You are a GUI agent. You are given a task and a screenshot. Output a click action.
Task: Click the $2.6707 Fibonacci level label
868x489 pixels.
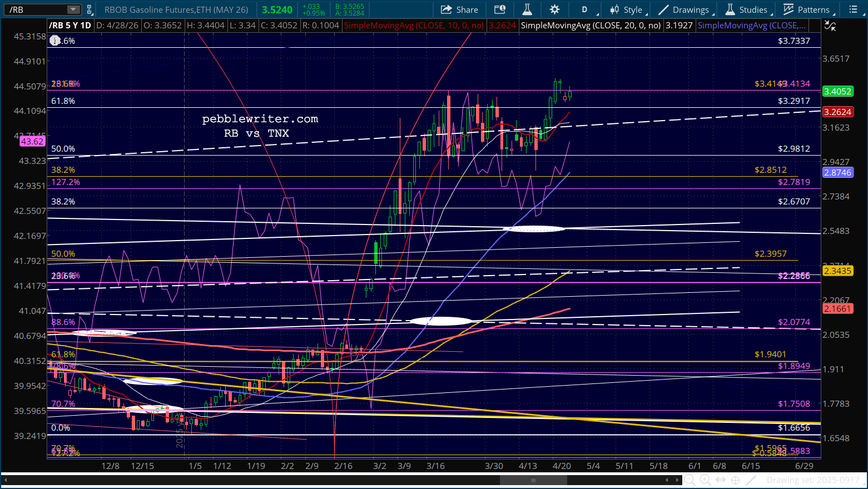[794, 201]
